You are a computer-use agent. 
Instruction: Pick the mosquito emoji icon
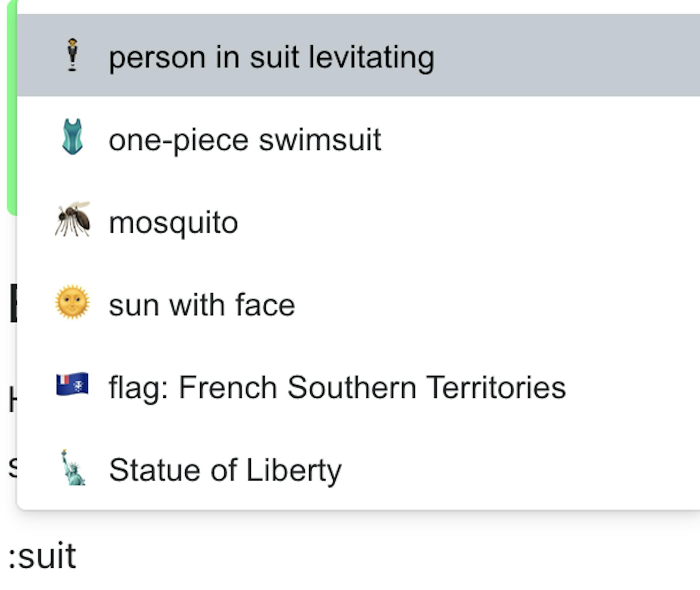73,220
